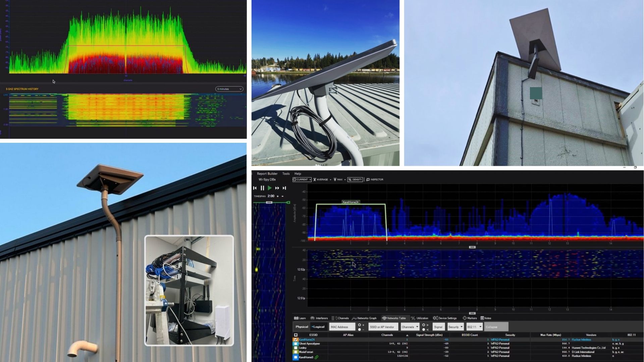Click the splitter handle below the density graph
The image size is (644, 362).
pos(472,247)
